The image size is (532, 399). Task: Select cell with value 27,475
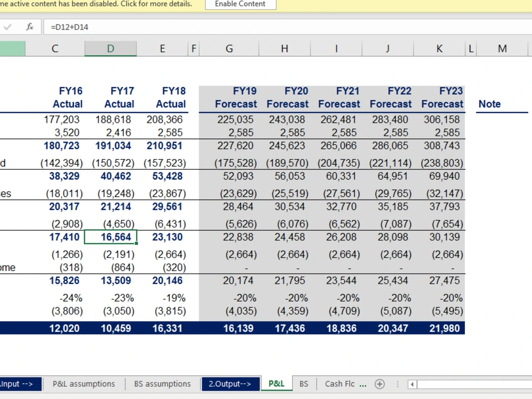pos(444,280)
